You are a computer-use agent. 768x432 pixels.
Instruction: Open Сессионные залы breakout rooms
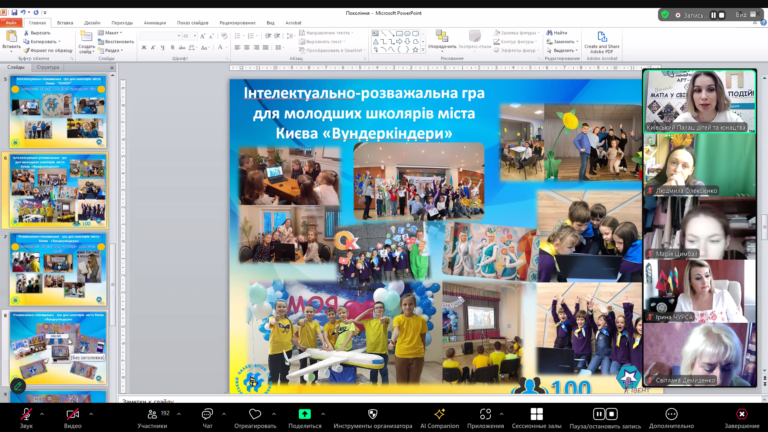(x=536, y=414)
